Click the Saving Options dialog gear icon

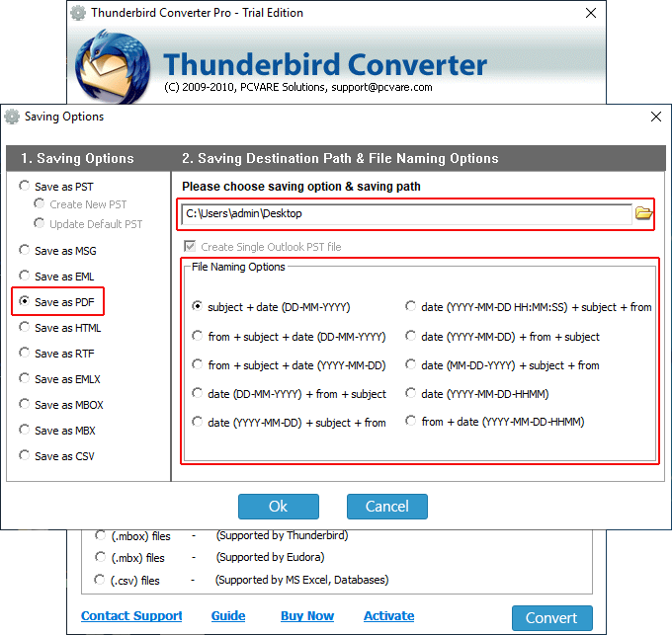12,117
